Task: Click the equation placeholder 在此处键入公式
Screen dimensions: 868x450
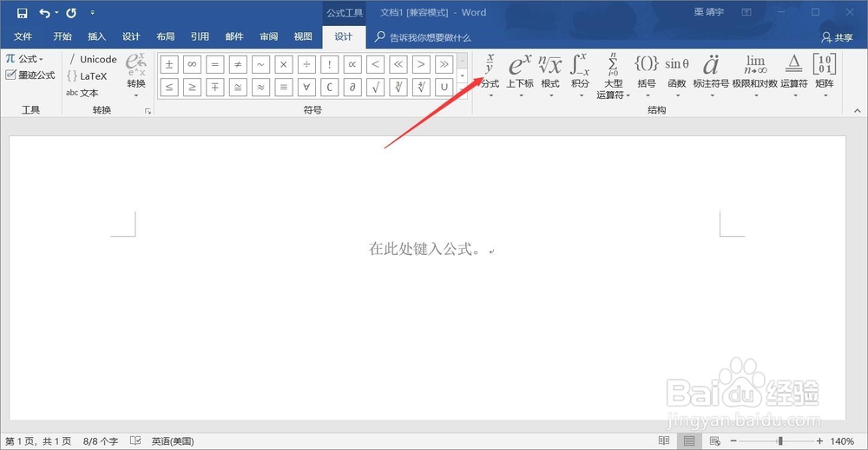Action: [x=424, y=249]
